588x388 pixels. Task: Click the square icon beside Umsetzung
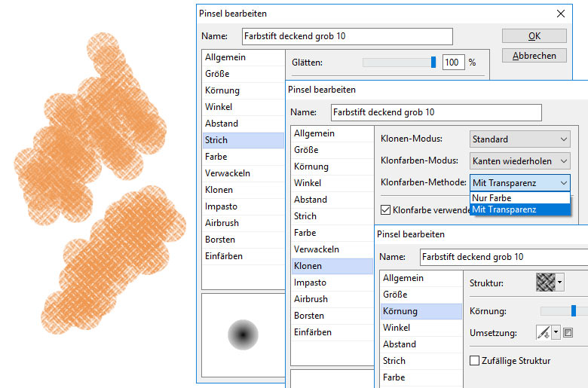(x=568, y=332)
